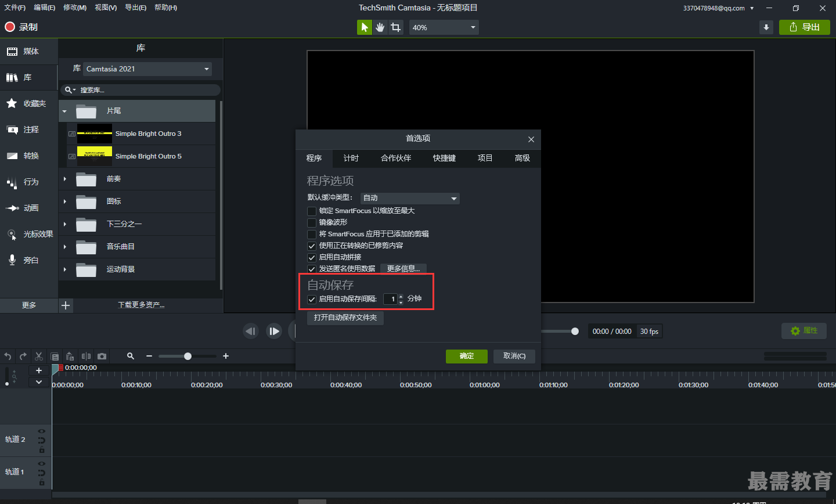
Task: Select the arrow Edit mode tool
Action: 364,27
